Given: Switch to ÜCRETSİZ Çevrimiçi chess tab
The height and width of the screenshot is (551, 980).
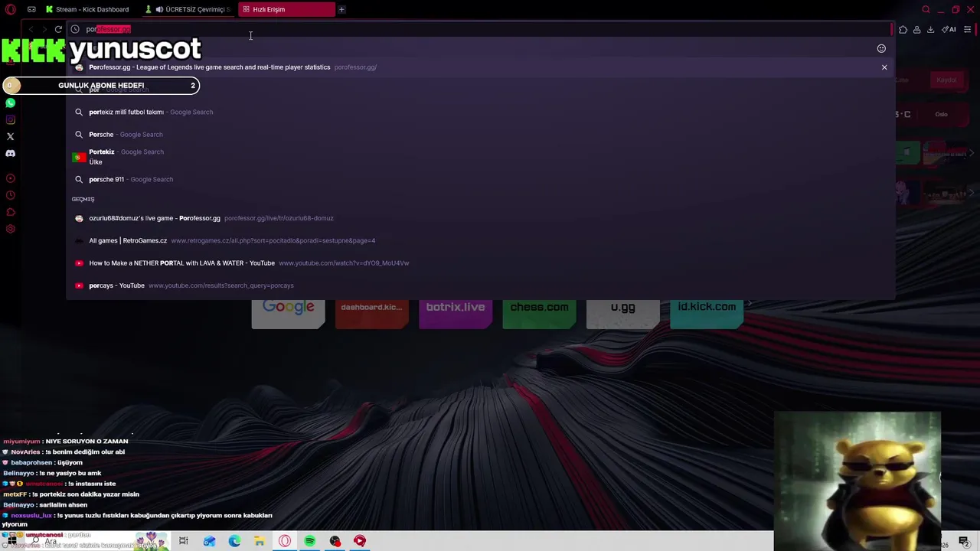Looking at the screenshot, I should tap(190, 9).
